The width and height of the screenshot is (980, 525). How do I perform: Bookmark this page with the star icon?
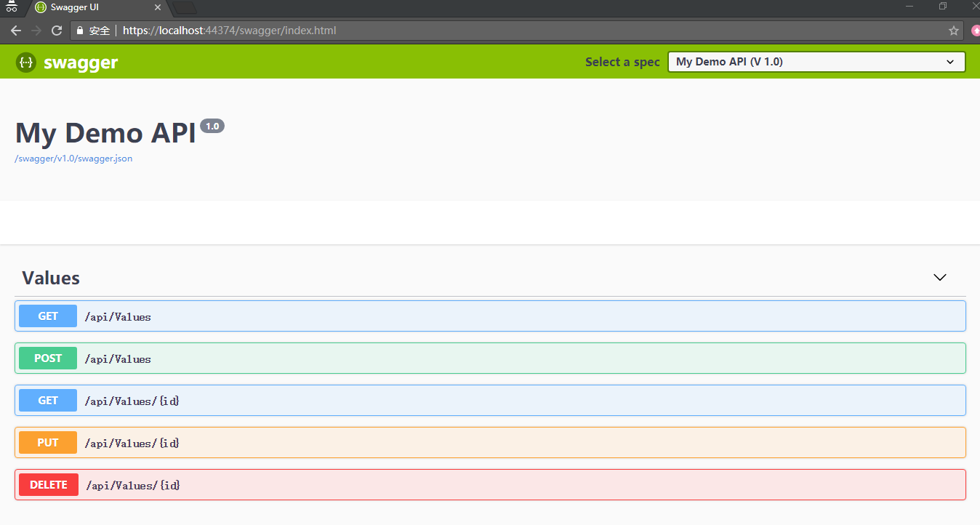point(954,31)
